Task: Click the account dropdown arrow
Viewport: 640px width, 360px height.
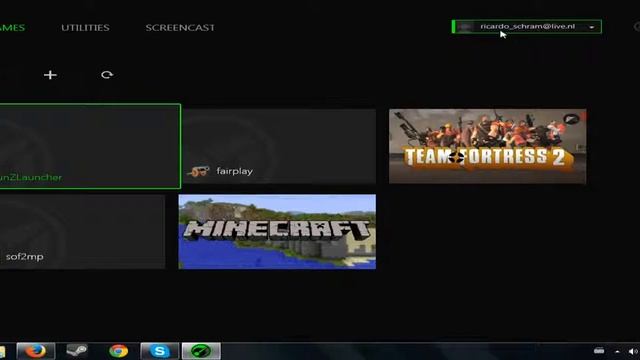Action: pos(591,27)
